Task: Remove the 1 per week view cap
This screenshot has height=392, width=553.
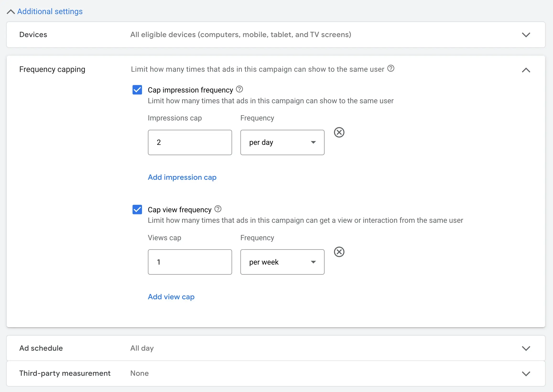Action: [339, 252]
